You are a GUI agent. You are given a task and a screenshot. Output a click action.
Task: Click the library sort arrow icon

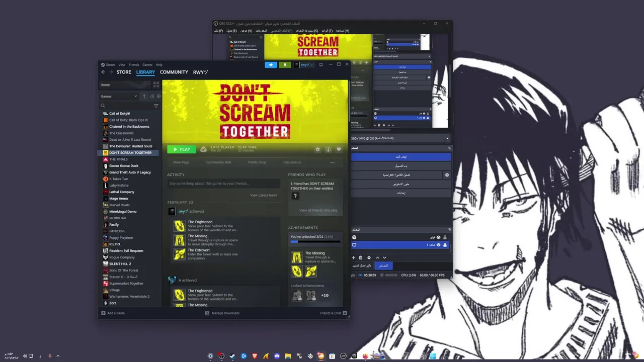144,96
